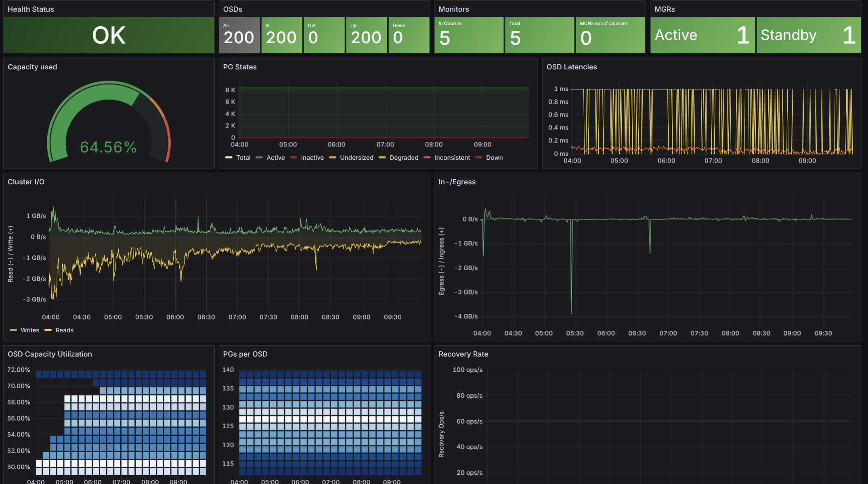Toggle the Active series in PG States legend
The width and height of the screenshot is (868, 484).
[275, 158]
